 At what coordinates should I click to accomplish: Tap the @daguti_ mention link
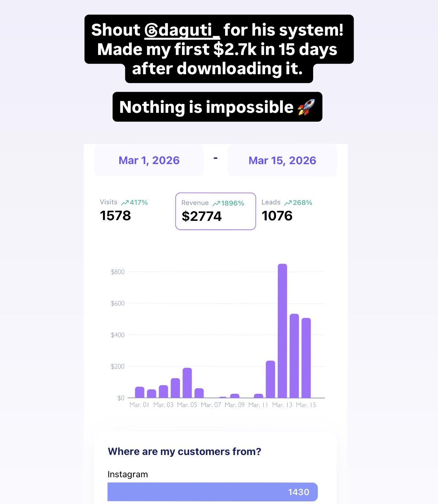pyautogui.click(x=182, y=30)
